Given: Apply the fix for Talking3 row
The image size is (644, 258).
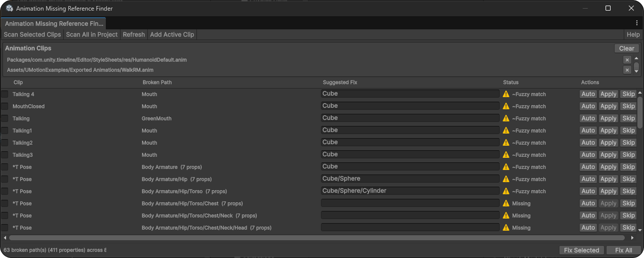Looking at the screenshot, I should coord(609,155).
